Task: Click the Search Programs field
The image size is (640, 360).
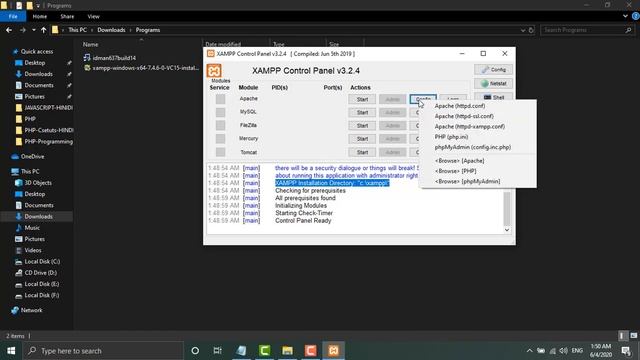Action: point(587,30)
